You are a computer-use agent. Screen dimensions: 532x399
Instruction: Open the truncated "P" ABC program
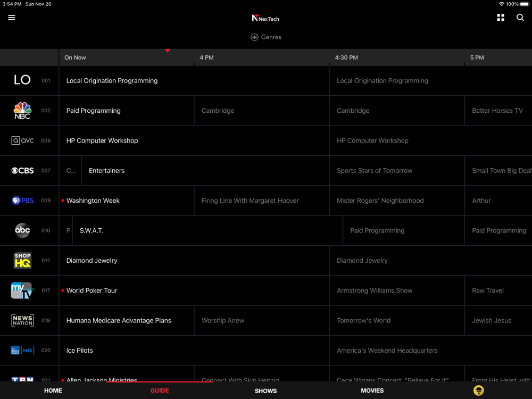(x=66, y=231)
